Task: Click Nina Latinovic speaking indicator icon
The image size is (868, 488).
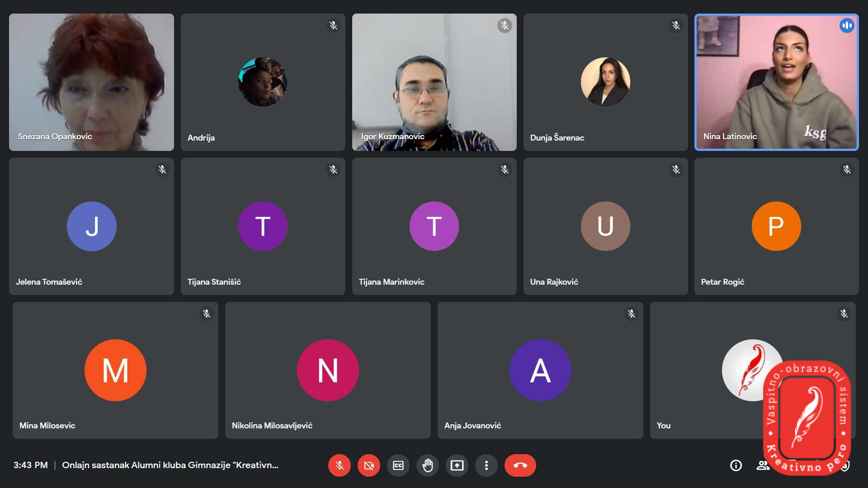Action: [x=847, y=26]
